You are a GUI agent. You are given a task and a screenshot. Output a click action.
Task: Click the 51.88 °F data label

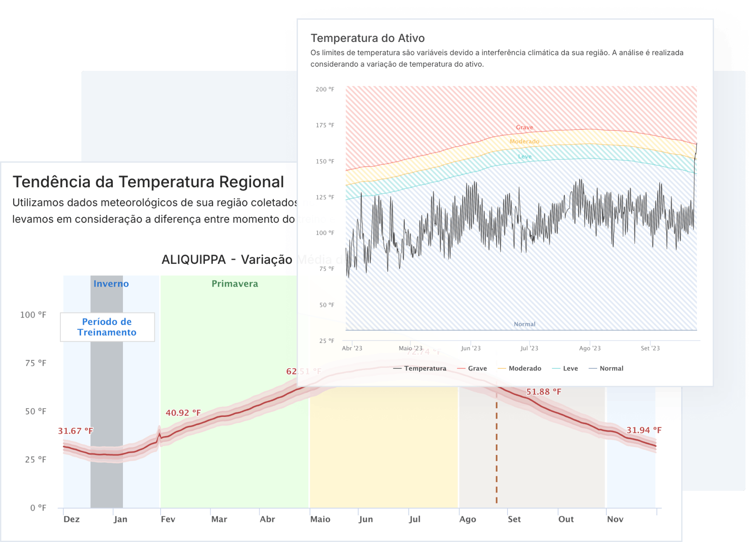543,392
